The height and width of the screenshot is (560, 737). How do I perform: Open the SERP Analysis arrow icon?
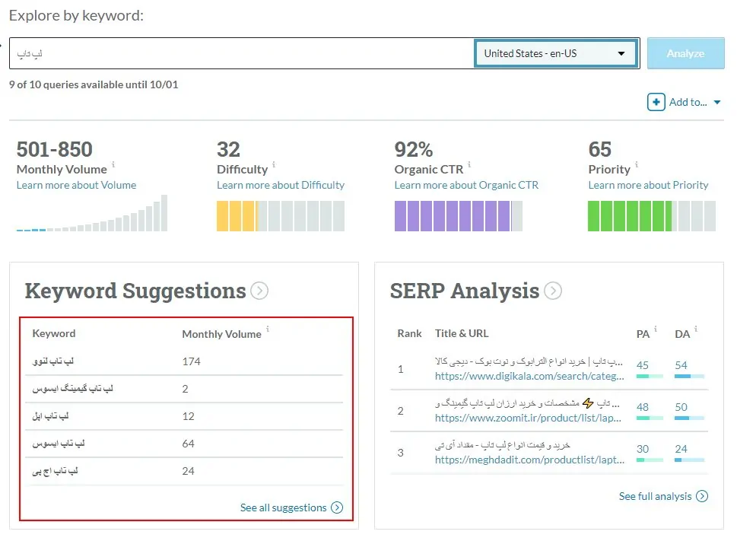(553, 291)
